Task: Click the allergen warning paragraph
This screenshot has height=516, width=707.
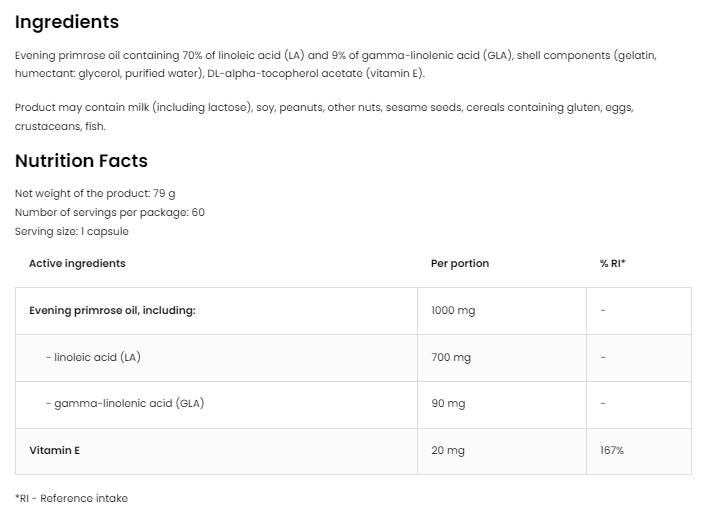Action: (x=324, y=116)
